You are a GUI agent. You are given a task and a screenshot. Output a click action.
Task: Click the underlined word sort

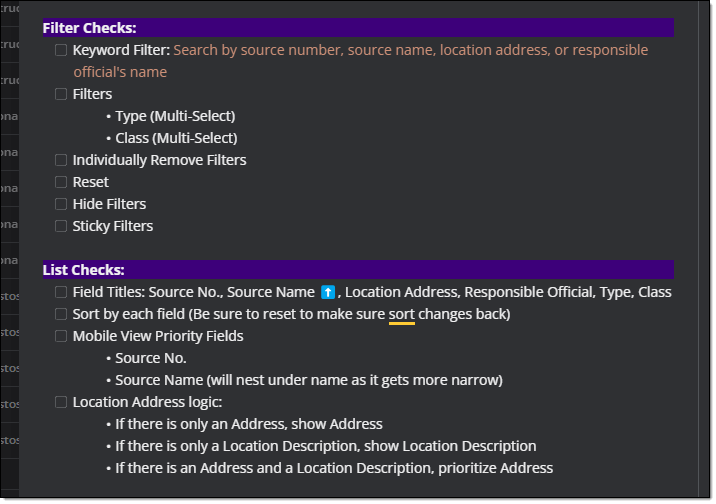pos(401,315)
